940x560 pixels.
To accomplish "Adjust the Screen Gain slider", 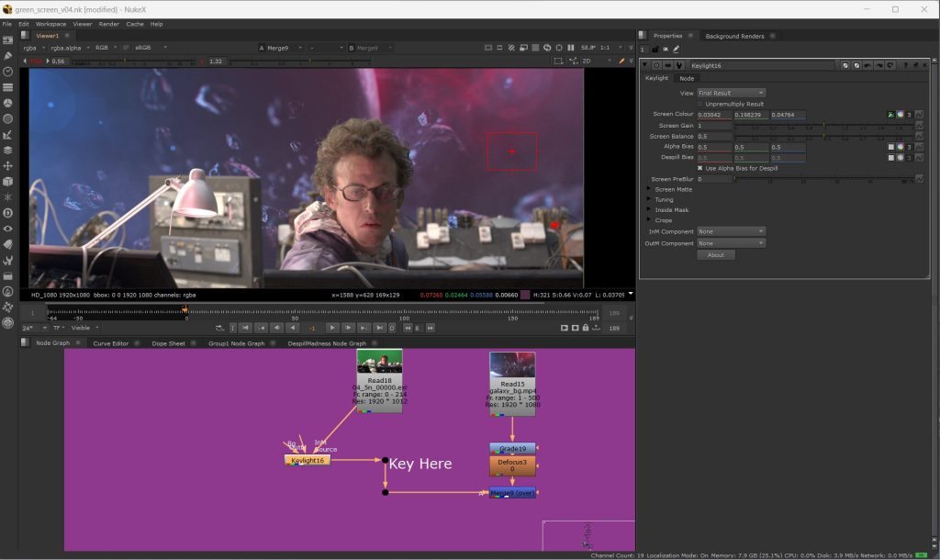I will [x=824, y=126].
